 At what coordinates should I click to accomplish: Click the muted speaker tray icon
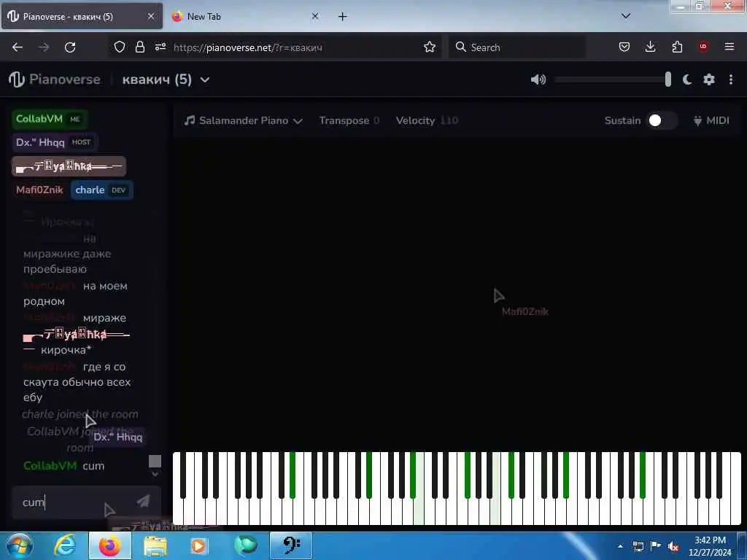click(x=673, y=547)
